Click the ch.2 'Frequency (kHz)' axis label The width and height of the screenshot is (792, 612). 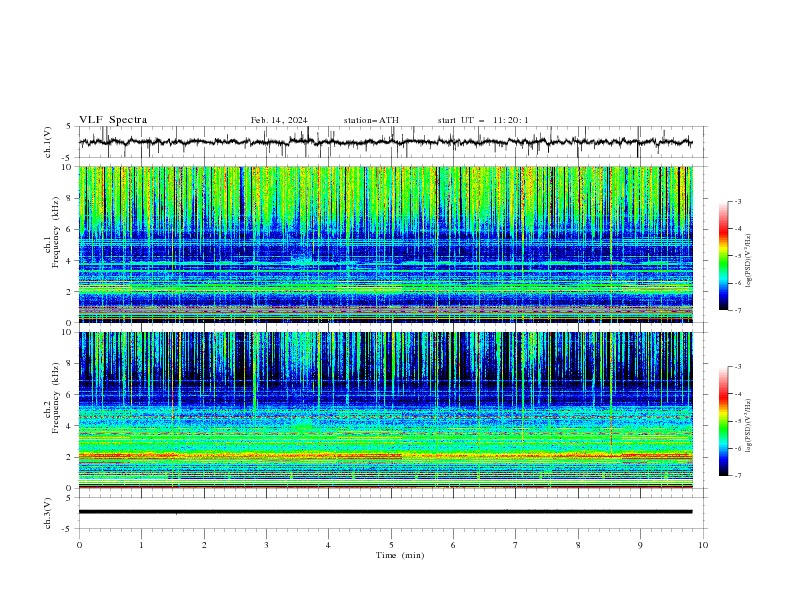click(x=56, y=398)
